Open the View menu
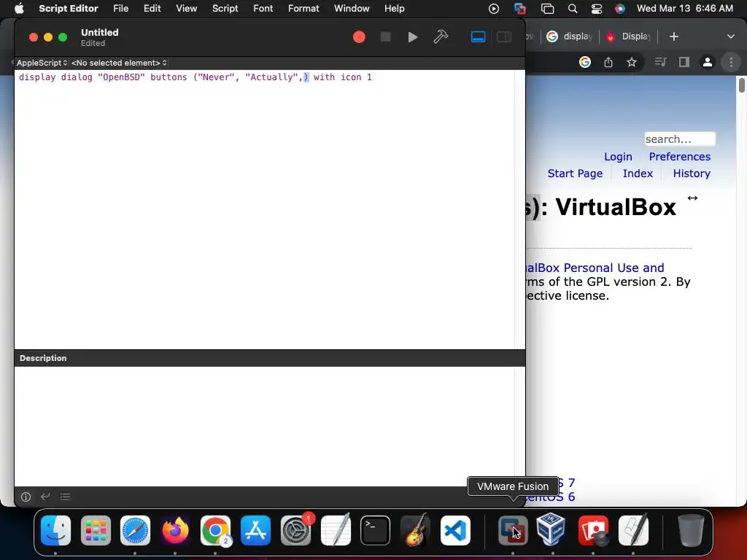Screen dimensions: 747x560 [186, 9]
